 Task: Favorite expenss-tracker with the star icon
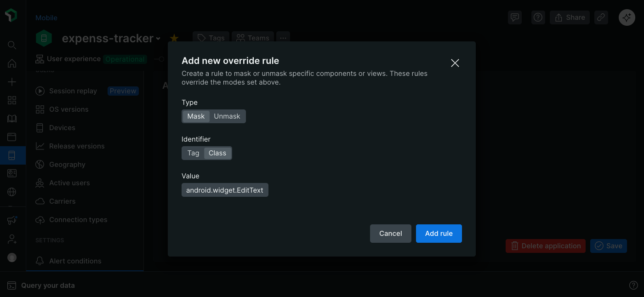point(174,38)
